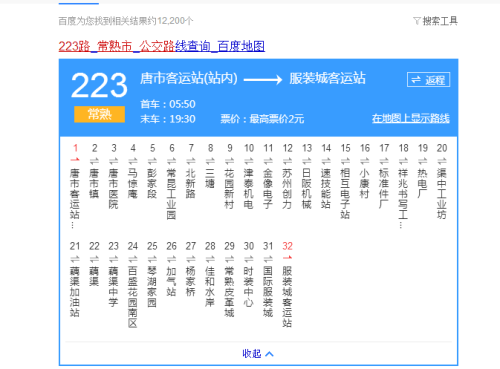Image resolution: width=500 pixels, height=369 pixels.
Task: Click the red arrow under number 1
Action: pos(75,160)
